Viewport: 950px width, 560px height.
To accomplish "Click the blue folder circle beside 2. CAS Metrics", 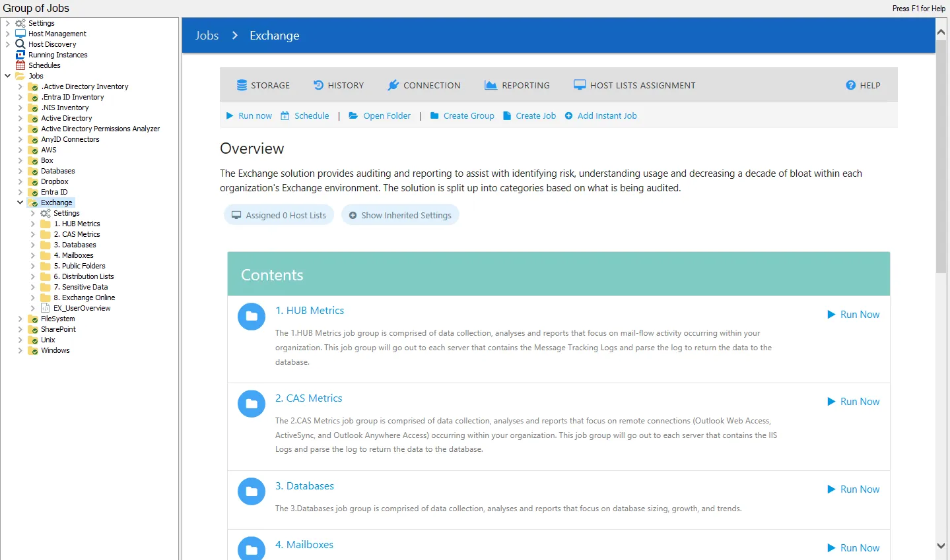I will (x=252, y=404).
